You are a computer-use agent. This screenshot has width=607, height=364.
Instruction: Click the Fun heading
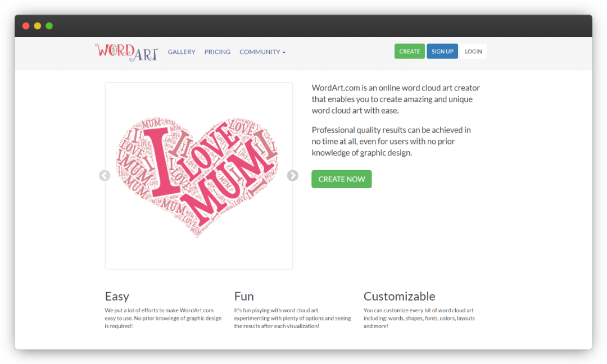[x=244, y=296]
